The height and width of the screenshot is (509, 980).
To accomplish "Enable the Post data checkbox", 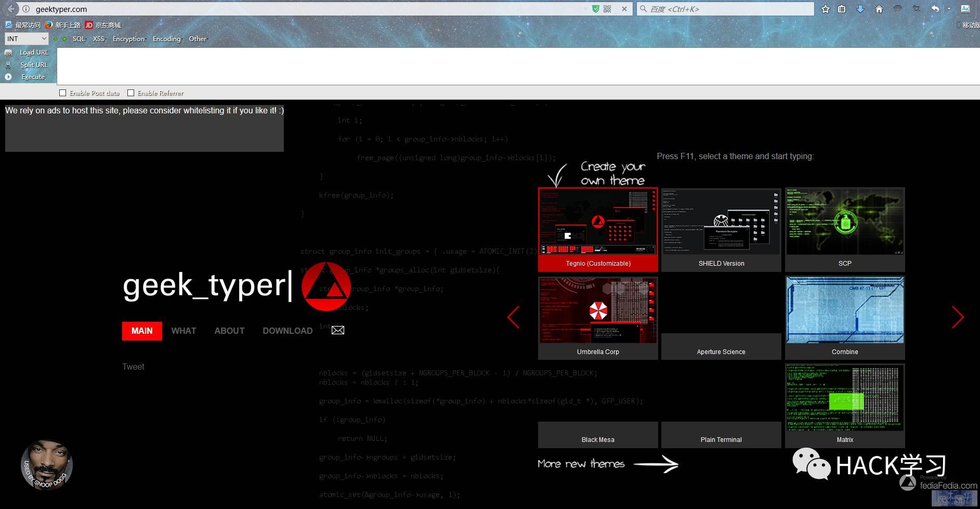I will point(63,93).
